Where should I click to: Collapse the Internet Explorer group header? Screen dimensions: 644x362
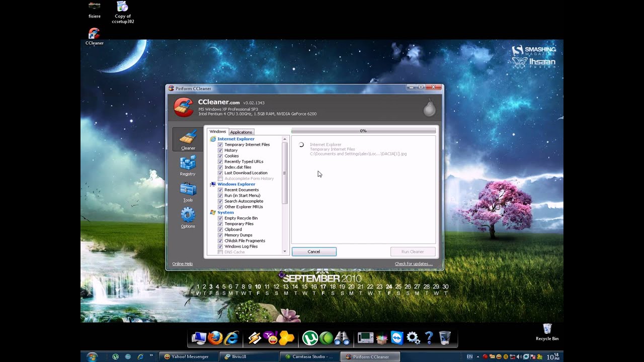235,139
